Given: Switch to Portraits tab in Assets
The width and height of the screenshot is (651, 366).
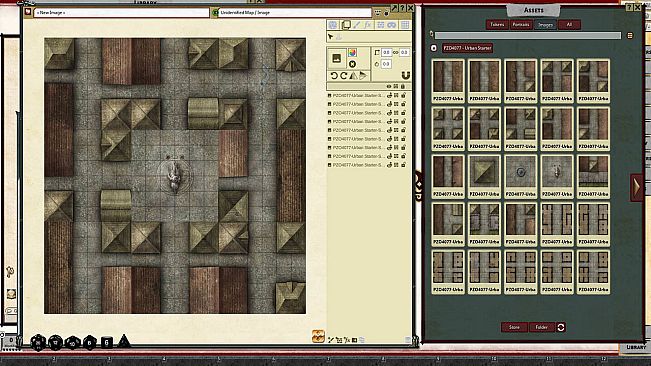Looking at the screenshot, I should 521,24.
